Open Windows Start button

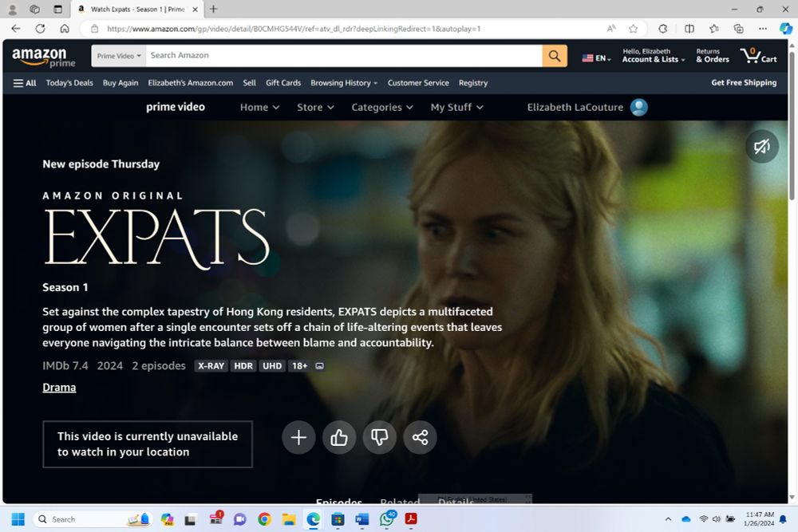[x=18, y=519]
